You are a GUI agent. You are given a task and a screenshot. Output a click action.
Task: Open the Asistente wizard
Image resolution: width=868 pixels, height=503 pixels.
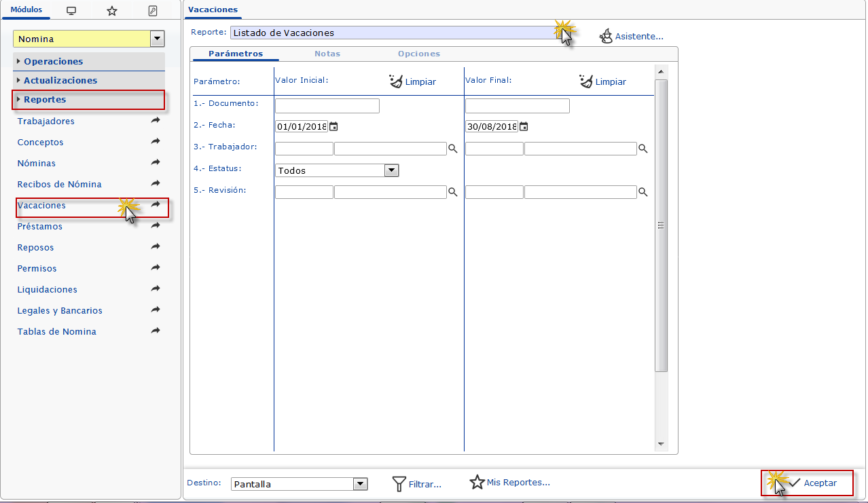(631, 37)
